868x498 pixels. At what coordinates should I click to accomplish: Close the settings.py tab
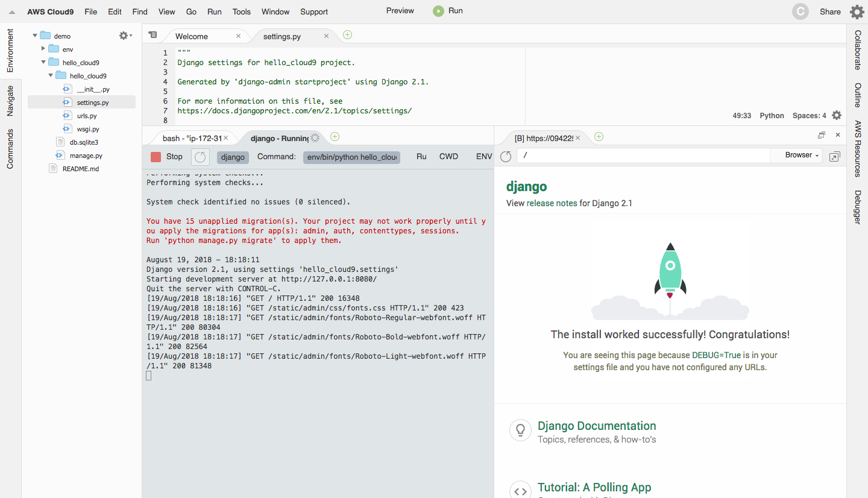[327, 36]
